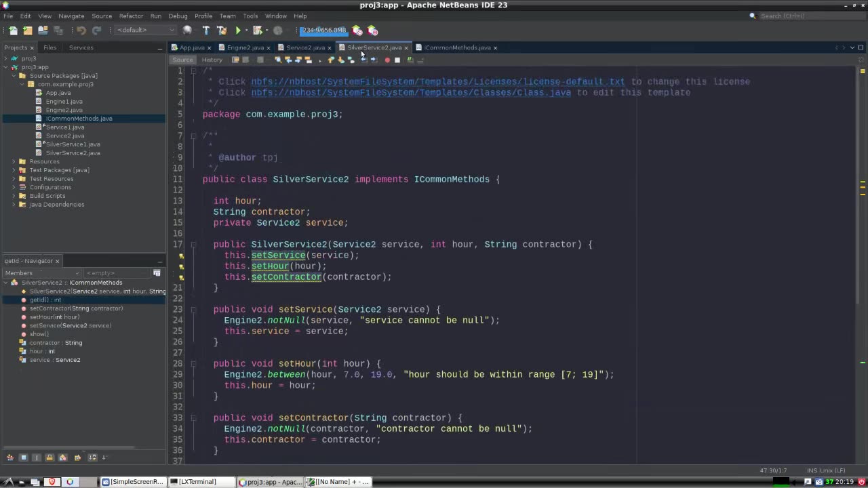Click the Clean and Build icon
The height and width of the screenshot is (488, 868).
click(222, 30)
